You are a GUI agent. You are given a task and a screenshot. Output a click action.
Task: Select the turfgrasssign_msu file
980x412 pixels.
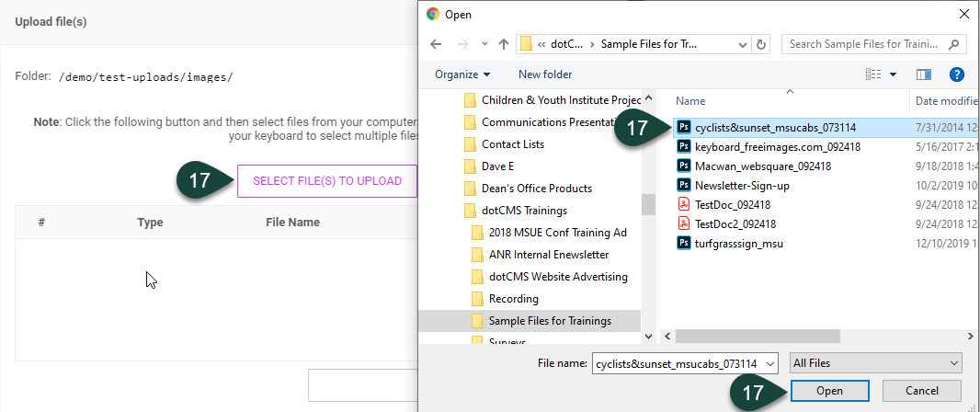tap(738, 244)
